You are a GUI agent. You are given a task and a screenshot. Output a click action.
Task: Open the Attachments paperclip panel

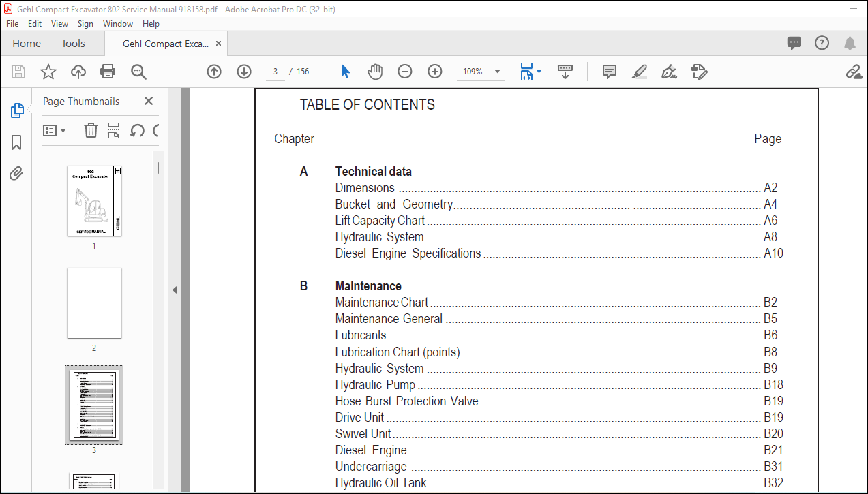pyautogui.click(x=17, y=174)
